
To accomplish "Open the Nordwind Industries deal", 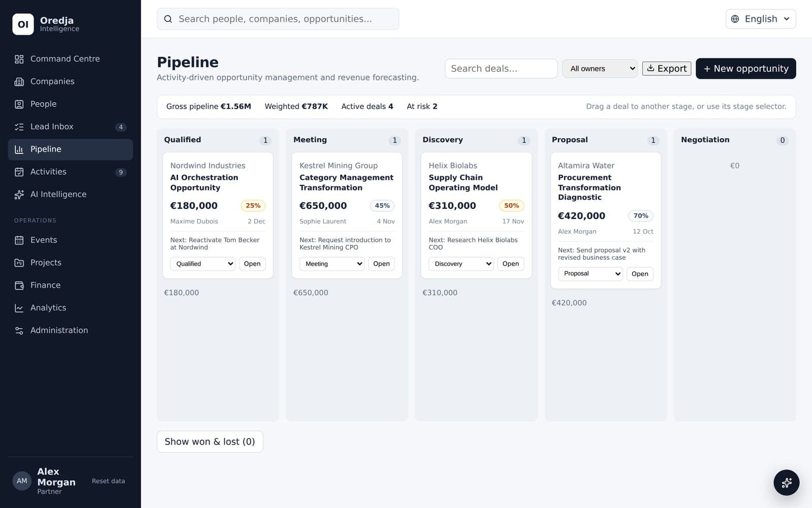I will pyautogui.click(x=252, y=264).
